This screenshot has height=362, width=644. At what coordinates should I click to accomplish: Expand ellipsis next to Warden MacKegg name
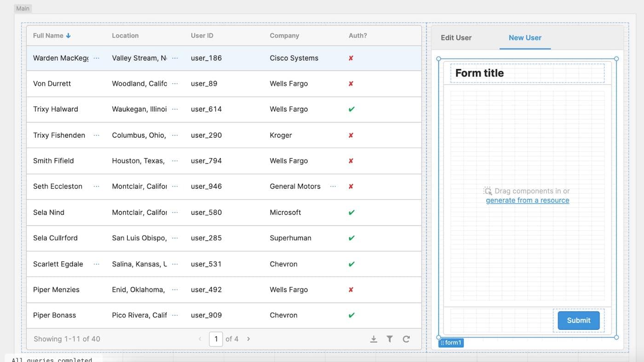point(96,58)
